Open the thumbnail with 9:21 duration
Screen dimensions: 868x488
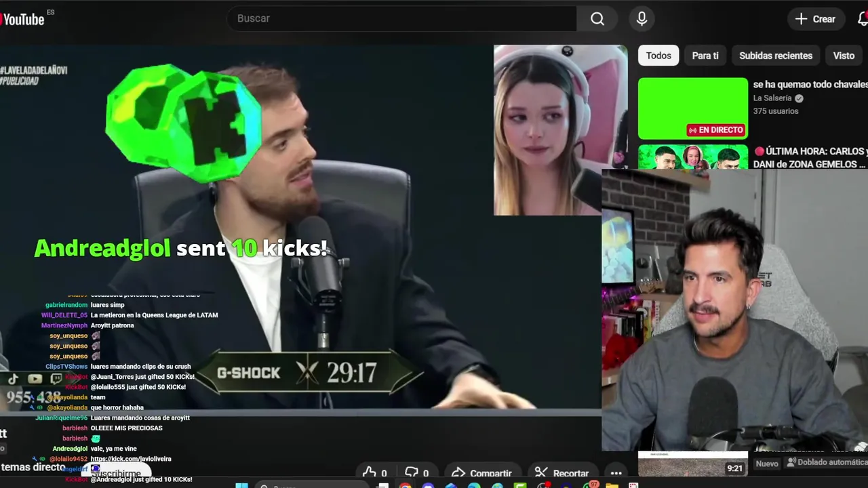click(x=693, y=464)
